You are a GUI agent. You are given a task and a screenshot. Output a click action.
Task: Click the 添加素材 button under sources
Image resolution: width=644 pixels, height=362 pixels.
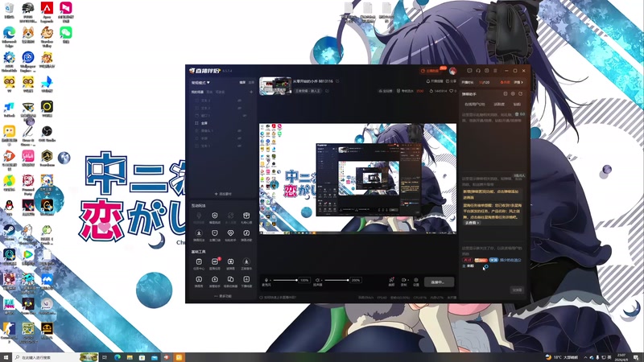223,194
